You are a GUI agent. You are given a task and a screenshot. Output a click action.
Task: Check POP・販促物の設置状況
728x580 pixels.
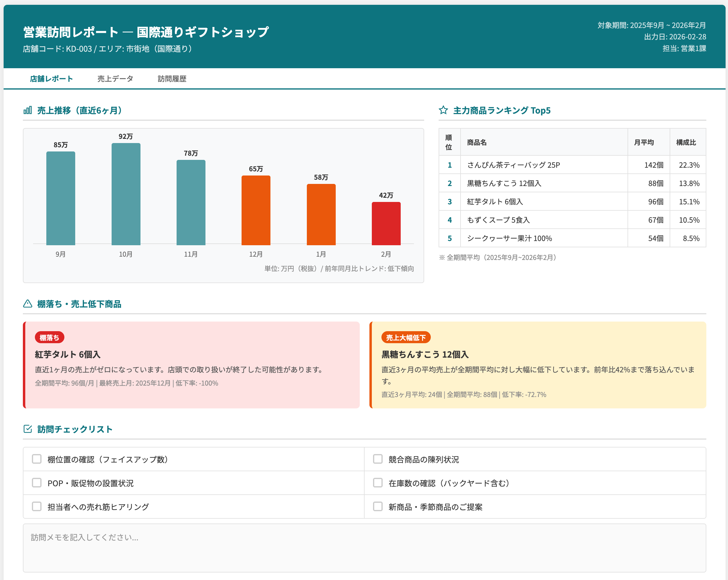pyautogui.click(x=36, y=483)
